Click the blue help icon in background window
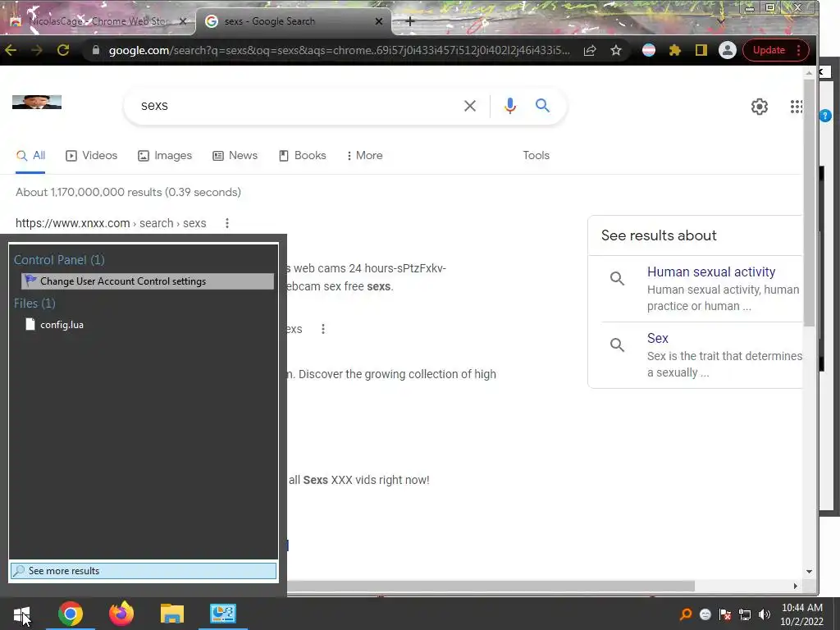The width and height of the screenshot is (840, 630). (825, 115)
